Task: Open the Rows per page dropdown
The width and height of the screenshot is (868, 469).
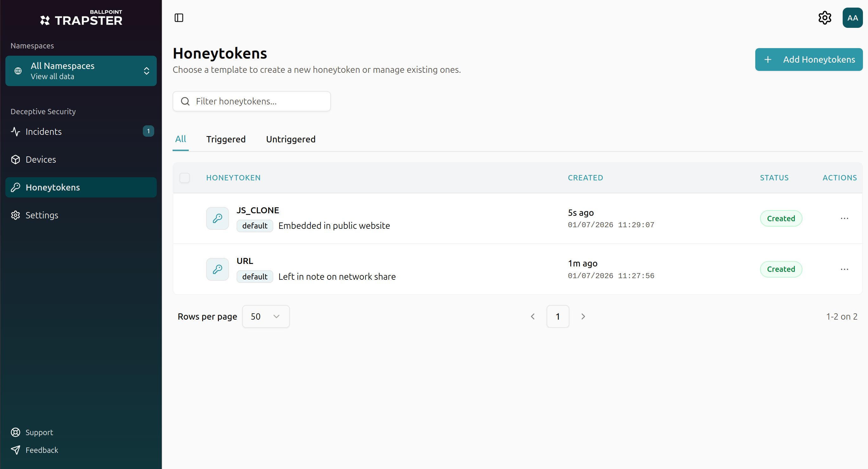Action: point(266,316)
